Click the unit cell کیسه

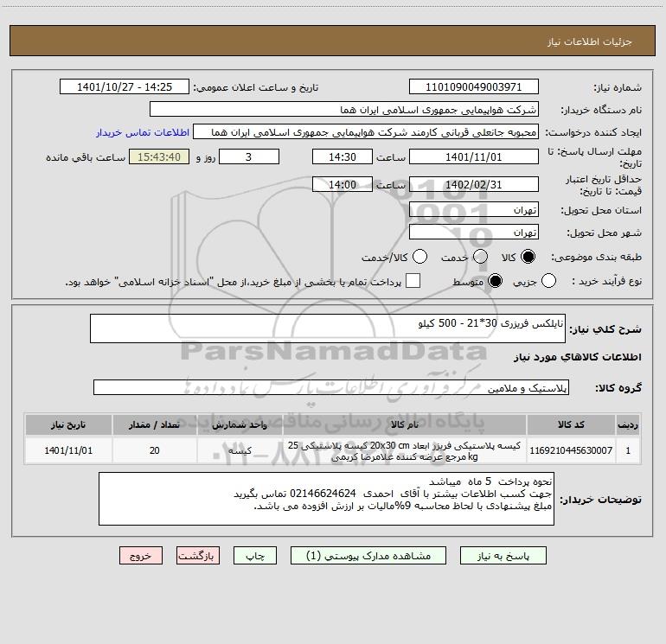point(240,450)
